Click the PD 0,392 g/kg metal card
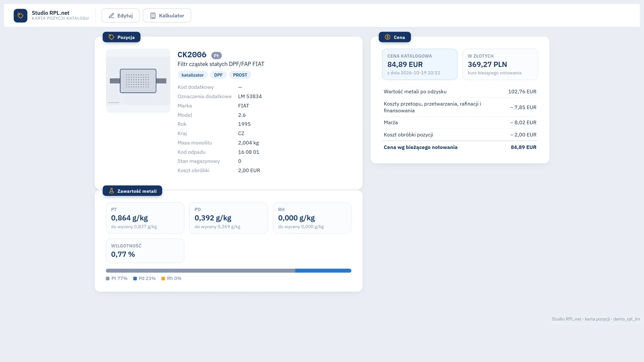644x362 pixels. click(x=229, y=218)
